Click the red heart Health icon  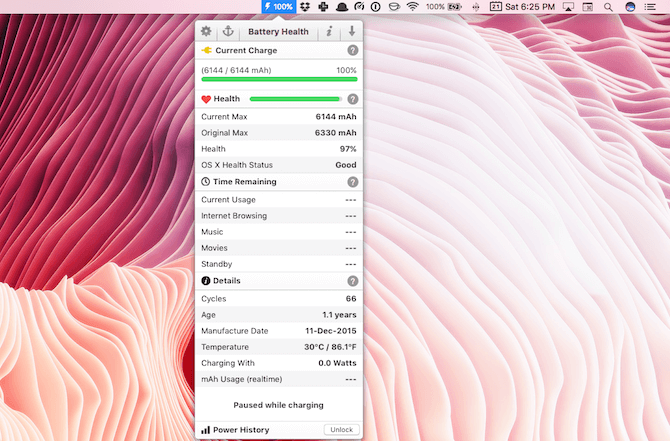[x=206, y=99]
